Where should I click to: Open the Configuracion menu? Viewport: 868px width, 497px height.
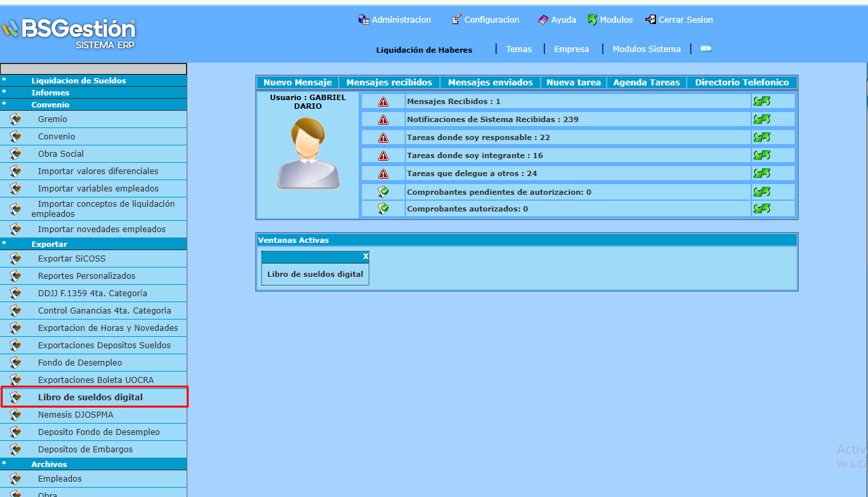coord(492,20)
